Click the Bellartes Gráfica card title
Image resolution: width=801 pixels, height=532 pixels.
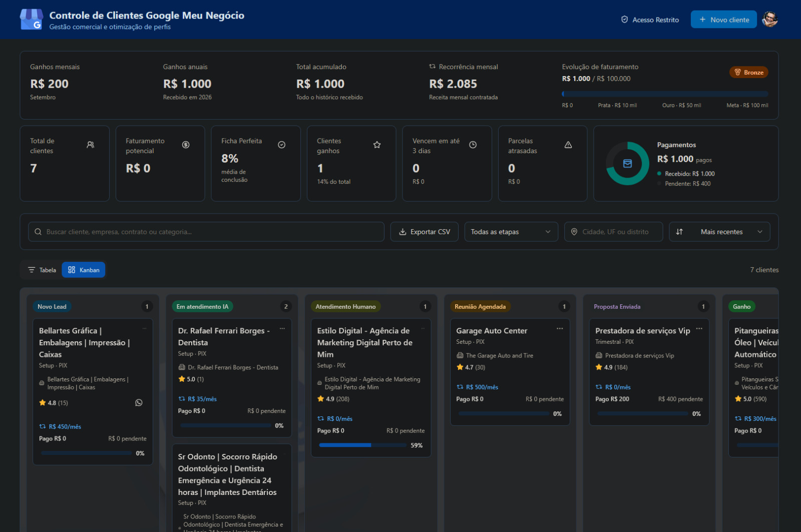click(85, 342)
